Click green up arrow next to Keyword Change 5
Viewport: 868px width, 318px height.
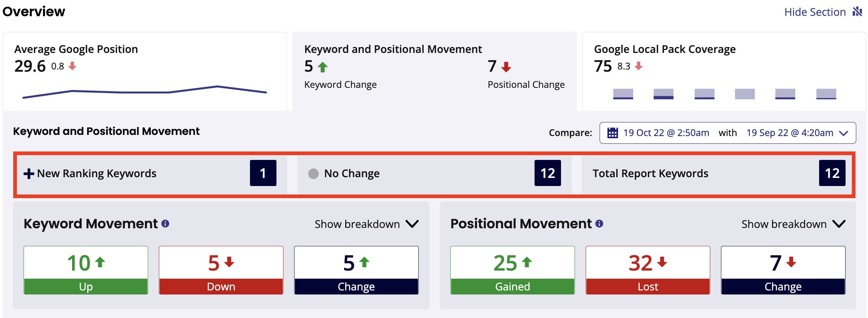[x=323, y=67]
